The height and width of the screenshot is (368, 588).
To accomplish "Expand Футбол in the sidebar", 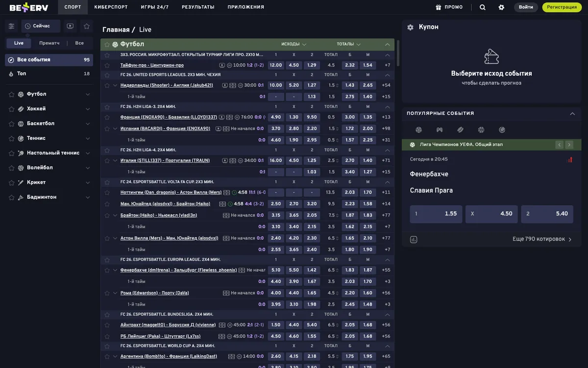I will tap(88, 94).
